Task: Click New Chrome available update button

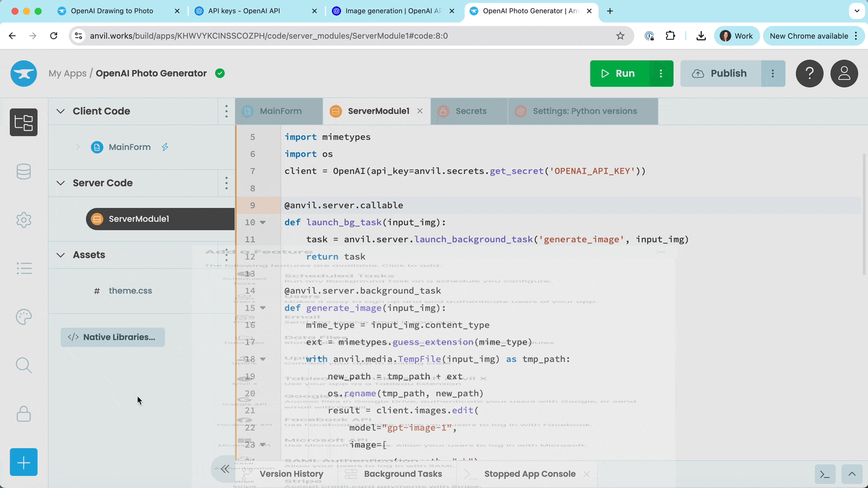Action: click(814, 36)
